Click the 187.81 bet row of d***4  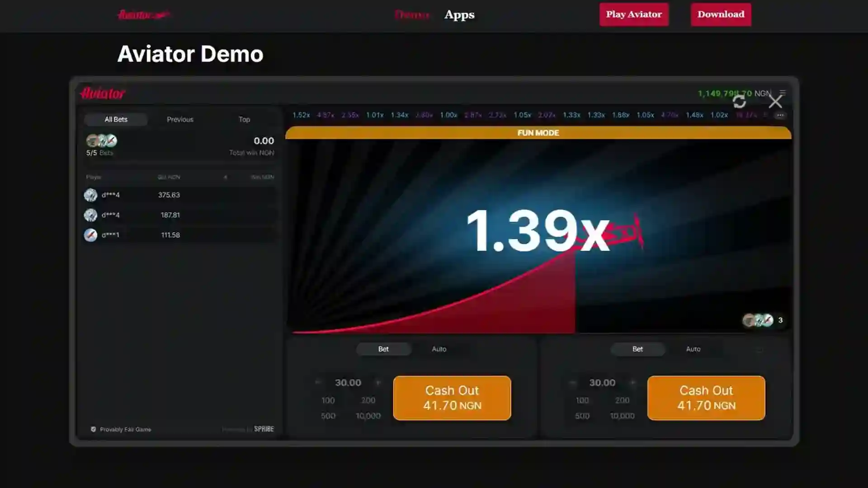pos(180,215)
